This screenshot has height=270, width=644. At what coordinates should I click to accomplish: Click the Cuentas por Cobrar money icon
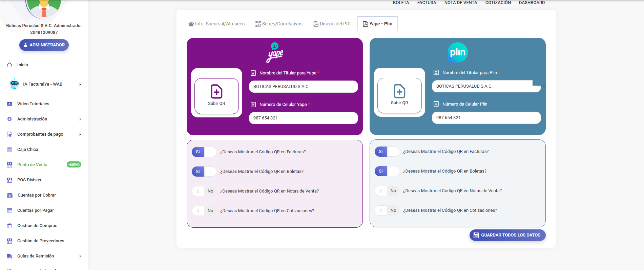pos(10,195)
